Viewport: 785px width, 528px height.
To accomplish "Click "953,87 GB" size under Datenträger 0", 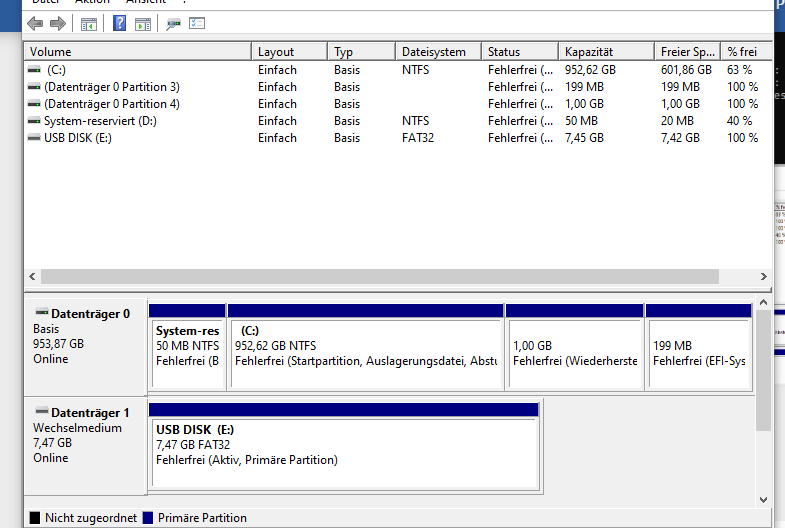I will (x=58, y=344).
